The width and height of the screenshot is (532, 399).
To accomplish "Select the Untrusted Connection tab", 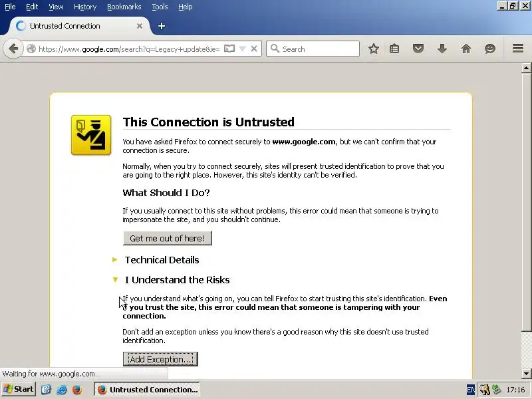I will coord(80,26).
